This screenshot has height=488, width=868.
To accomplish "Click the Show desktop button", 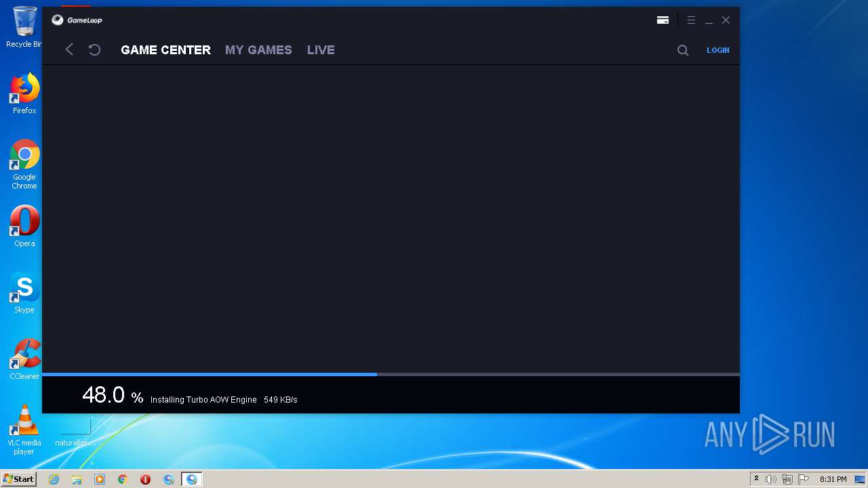I will coord(860,479).
